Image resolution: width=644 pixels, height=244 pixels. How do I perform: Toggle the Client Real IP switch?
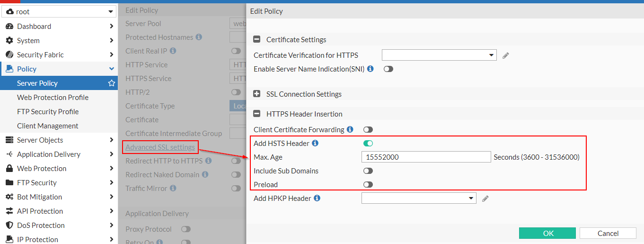tap(236, 51)
